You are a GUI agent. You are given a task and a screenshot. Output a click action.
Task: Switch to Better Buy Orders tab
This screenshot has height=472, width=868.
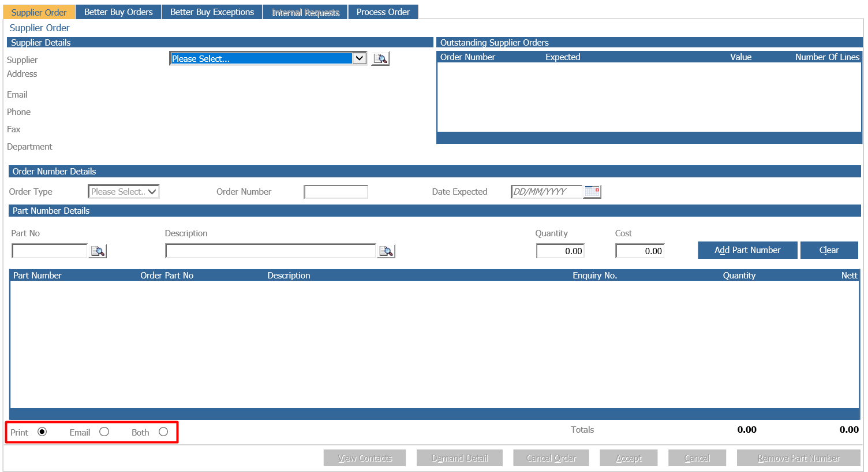pos(118,12)
